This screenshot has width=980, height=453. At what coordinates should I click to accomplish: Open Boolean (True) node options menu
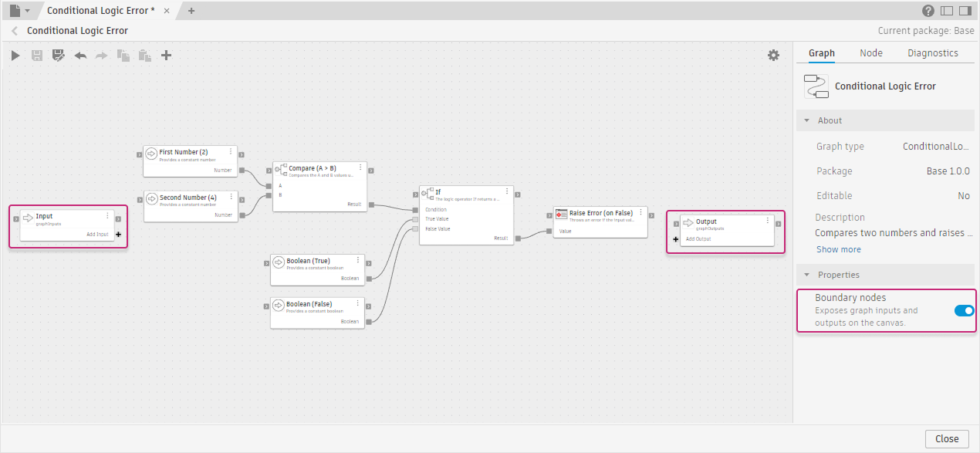coord(357,260)
